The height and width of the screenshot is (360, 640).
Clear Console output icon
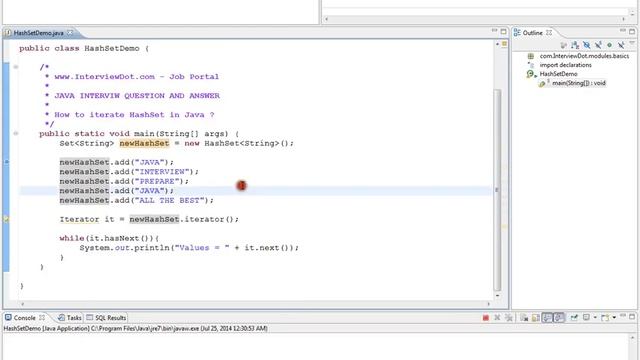[524, 318]
